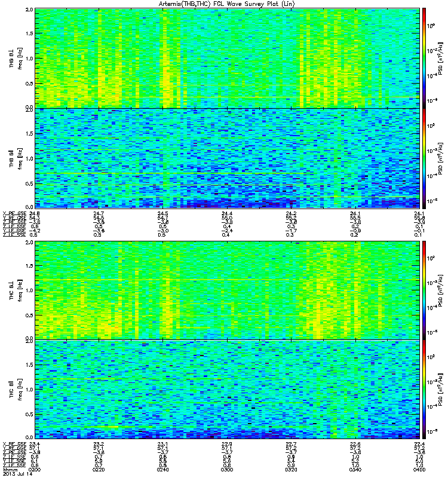Image resolution: width=448 pixels, height=478 pixels.
Task: Click the '0240' time label
Action: [162, 470]
